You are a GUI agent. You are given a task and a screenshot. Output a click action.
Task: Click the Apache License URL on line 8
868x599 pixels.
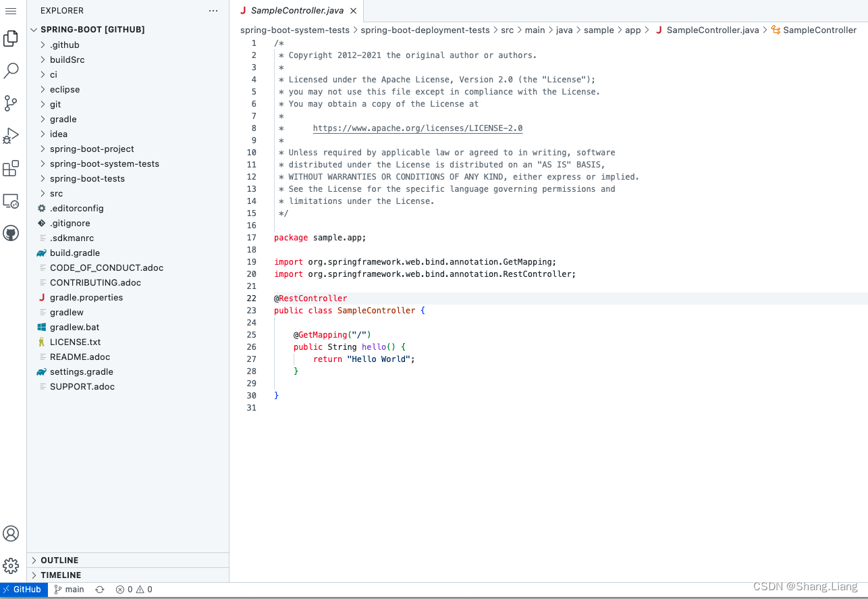click(417, 128)
